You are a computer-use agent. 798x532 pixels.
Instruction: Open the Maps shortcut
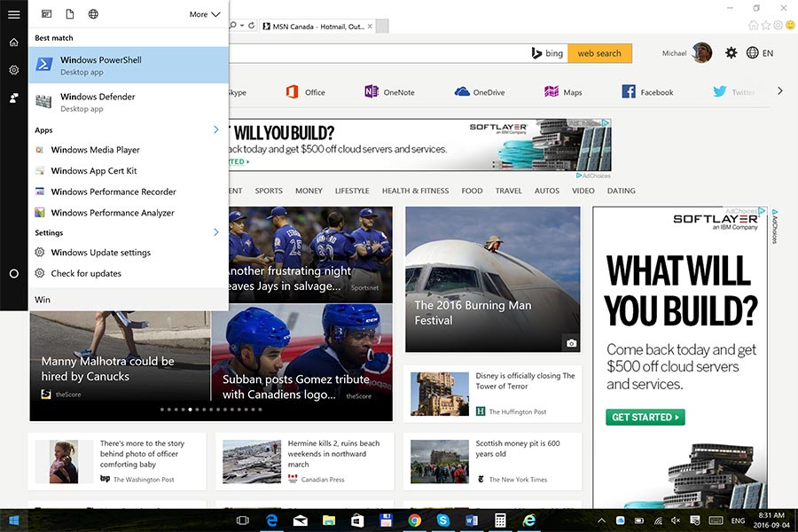[x=563, y=92]
